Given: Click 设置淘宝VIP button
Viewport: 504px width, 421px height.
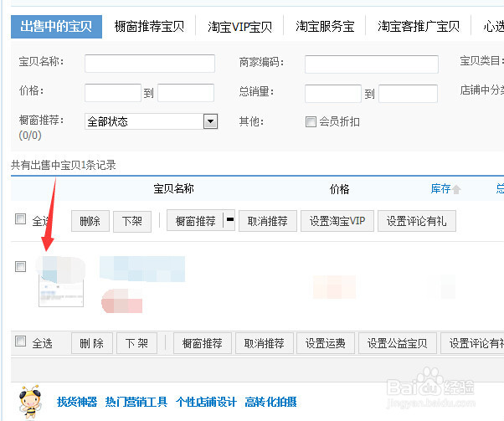Looking at the screenshot, I should coord(337,221).
